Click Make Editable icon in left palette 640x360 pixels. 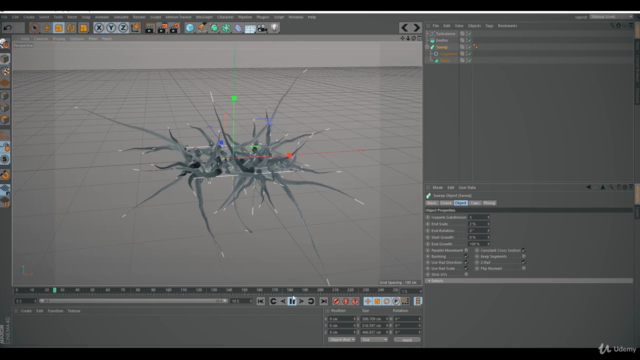5,44
